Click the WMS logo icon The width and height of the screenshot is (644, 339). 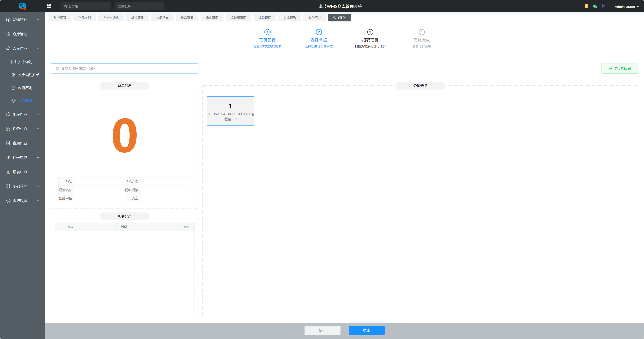(22, 6)
